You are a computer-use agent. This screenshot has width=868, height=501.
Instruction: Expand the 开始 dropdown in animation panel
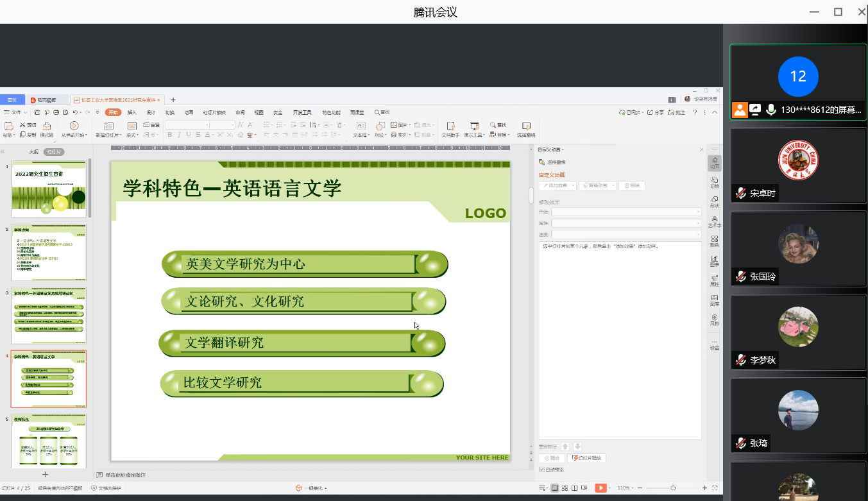(626, 212)
